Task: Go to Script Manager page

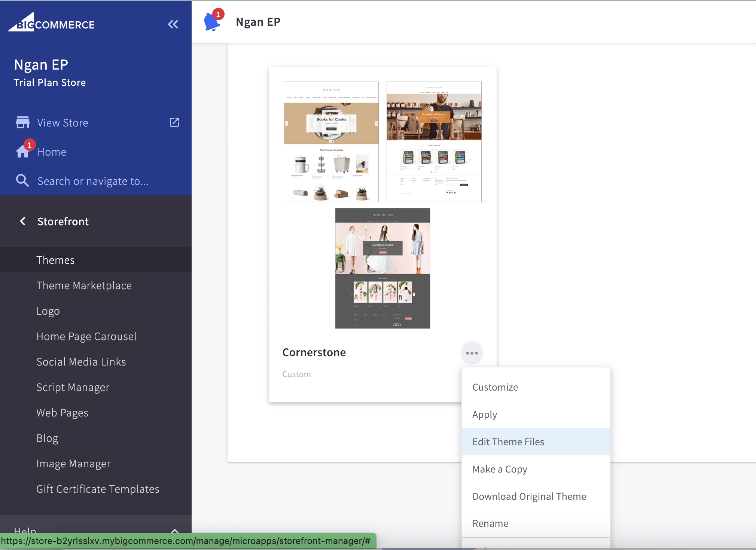Action: coord(73,387)
